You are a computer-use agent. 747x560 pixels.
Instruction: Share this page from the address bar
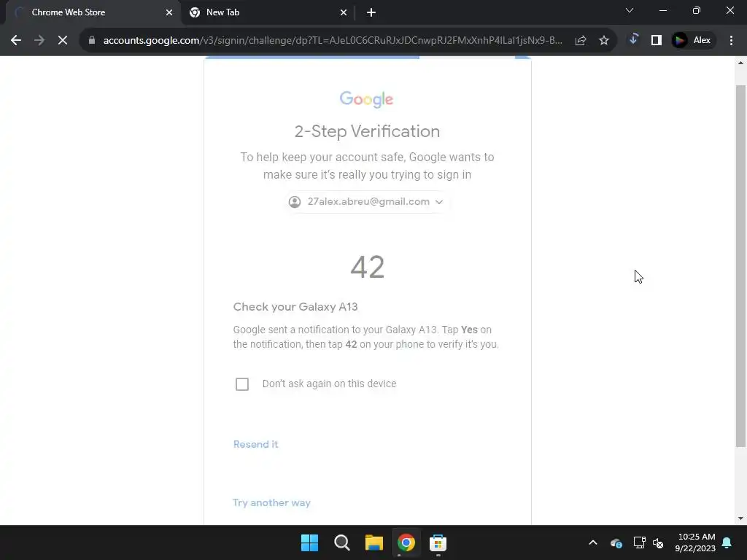click(x=580, y=41)
